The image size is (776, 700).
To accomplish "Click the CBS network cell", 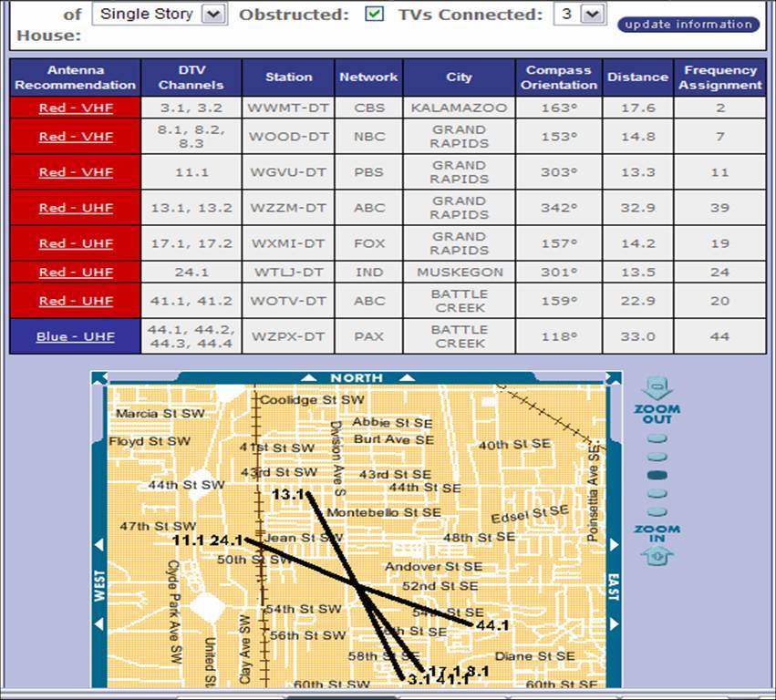I will pyautogui.click(x=368, y=108).
